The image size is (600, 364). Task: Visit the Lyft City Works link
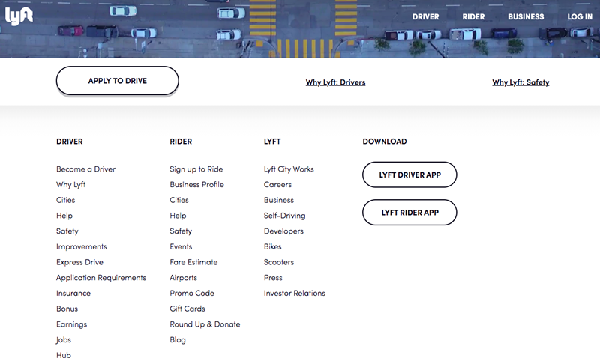pos(289,169)
